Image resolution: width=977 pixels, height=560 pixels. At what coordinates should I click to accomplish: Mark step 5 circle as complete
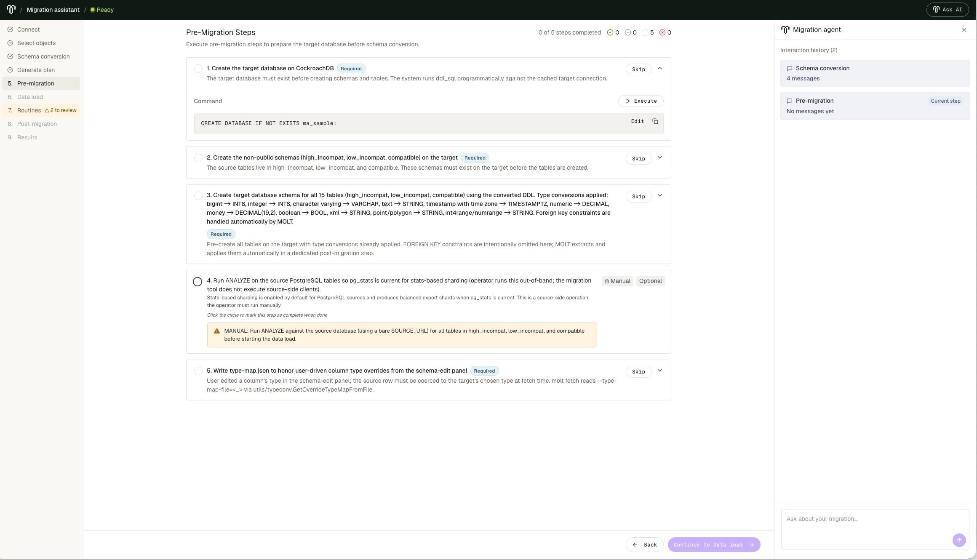tap(198, 371)
